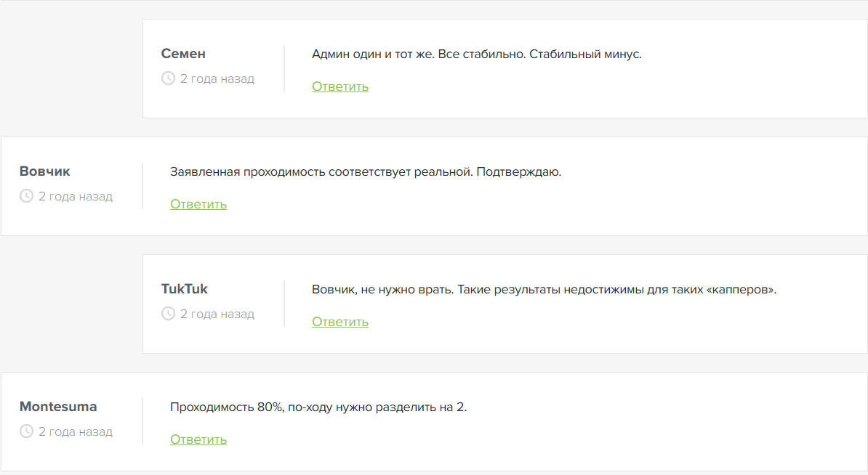Select the username Вовчик

(44, 171)
